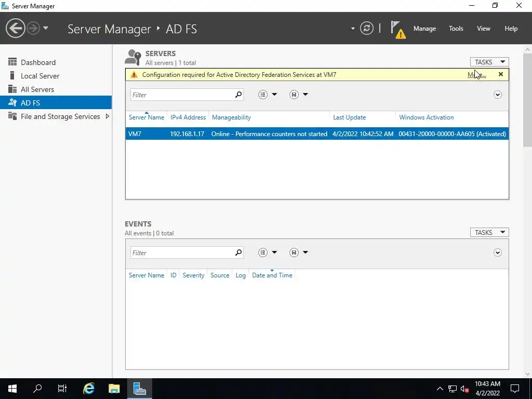Image resolution: width=532 pixels, height=399 pixels.
Task: Select AD FS in sidebar
Action: pyautogui.click(x=56, y=103)
